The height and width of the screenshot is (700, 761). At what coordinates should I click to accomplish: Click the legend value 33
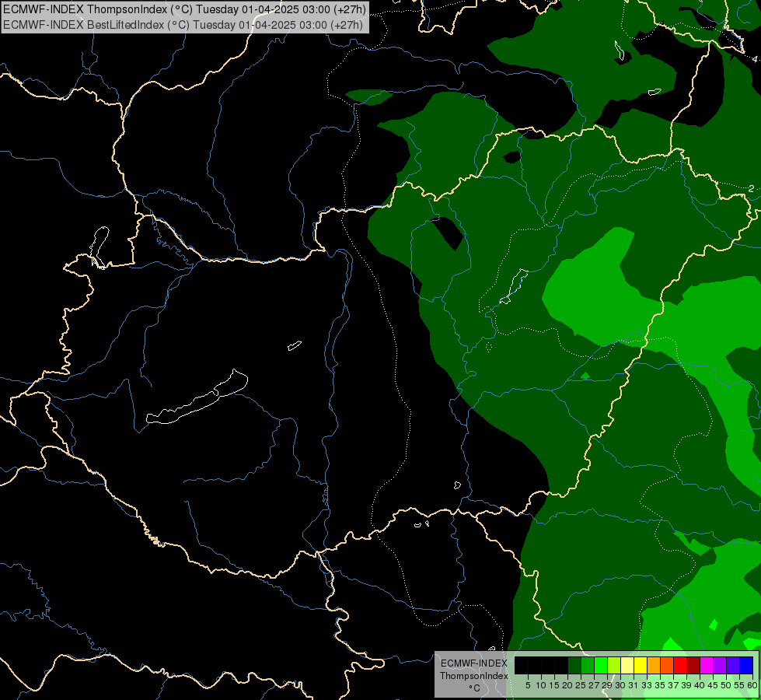point(647,685)
